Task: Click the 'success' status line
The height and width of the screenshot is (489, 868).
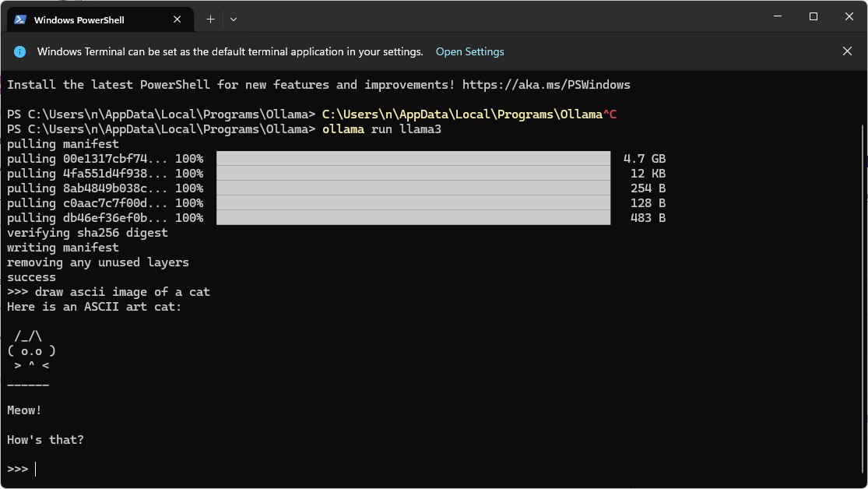Action: (31, 277)
